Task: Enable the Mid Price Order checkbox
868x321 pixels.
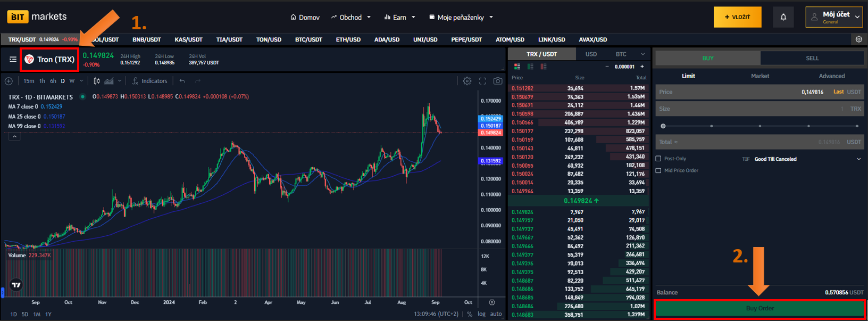Action: coord(658,170)
